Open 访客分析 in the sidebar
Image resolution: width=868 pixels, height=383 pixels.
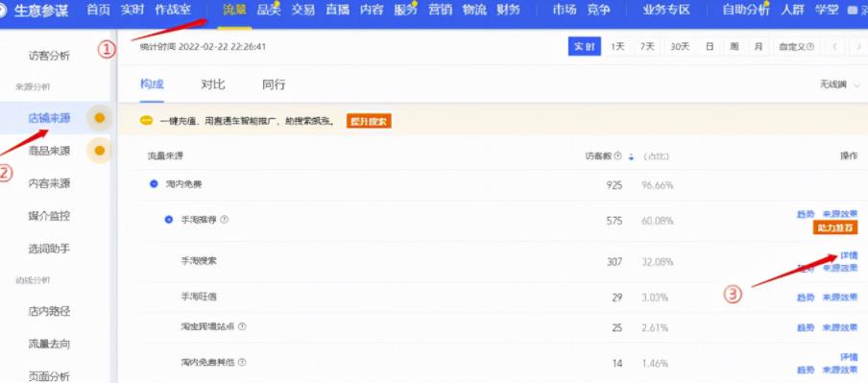[49, 56]
